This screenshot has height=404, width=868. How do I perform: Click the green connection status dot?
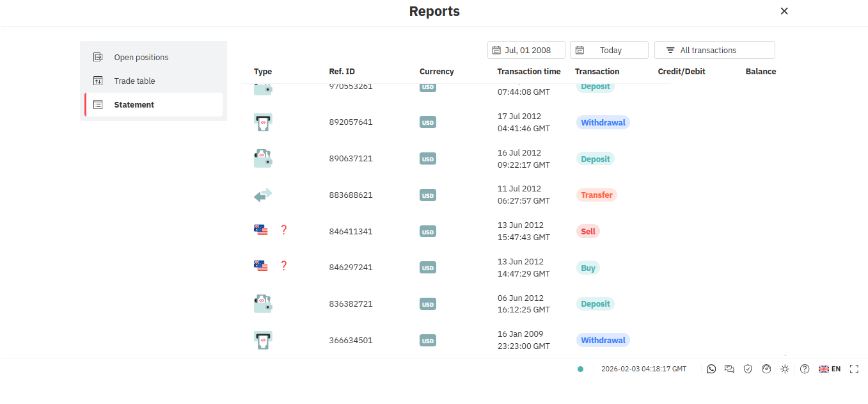(x=580, y=369)
